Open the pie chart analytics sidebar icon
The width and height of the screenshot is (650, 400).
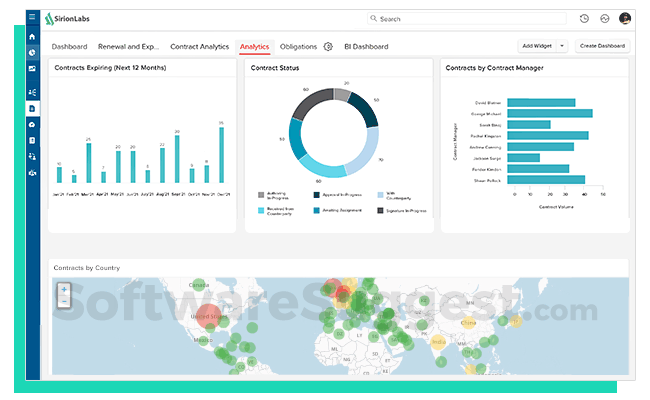[x=32, y=53]
